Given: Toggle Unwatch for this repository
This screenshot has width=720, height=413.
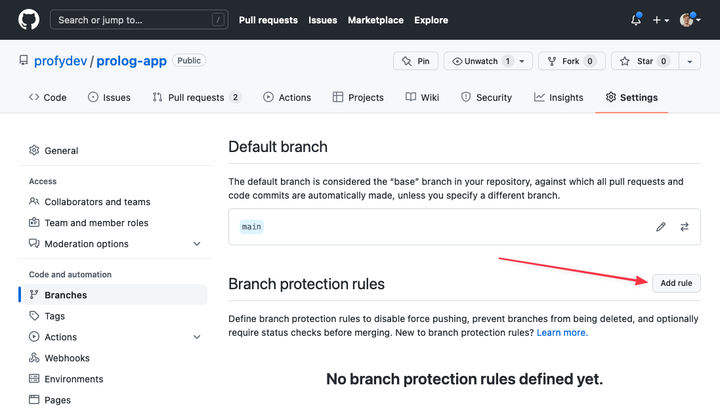Looking at the screenshot, I should [x=488, y=61].
